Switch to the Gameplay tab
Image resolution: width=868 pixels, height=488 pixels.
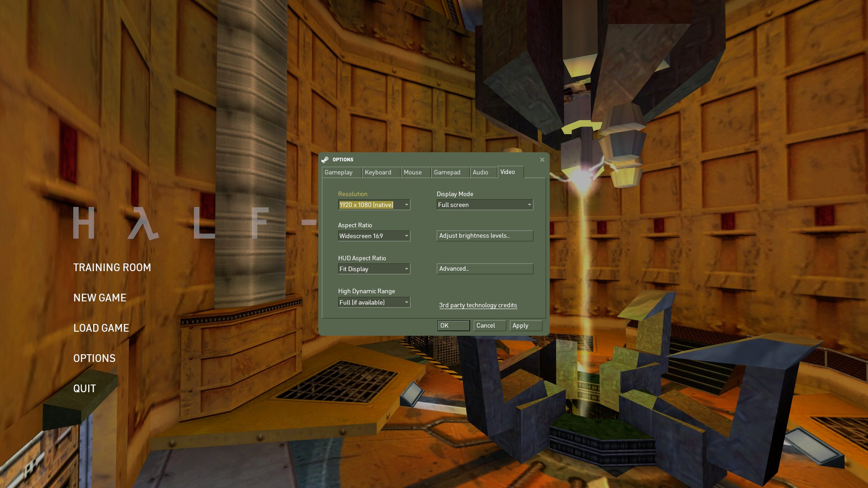pyautogui.click(x=340, y=172)
